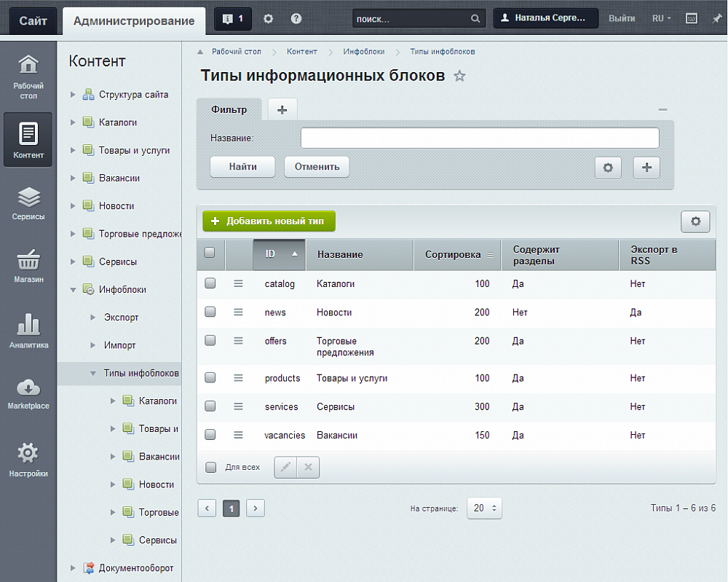Click the Название filter input field
The width and height of the screenshot is (728, 582).
click(x=479, y=138)
